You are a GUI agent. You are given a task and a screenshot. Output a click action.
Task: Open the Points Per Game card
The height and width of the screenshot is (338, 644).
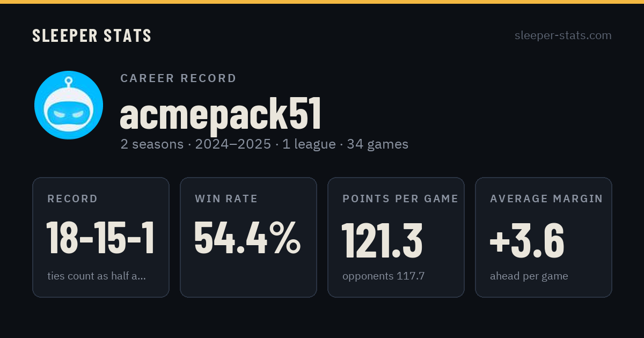[x=396, y=237]
